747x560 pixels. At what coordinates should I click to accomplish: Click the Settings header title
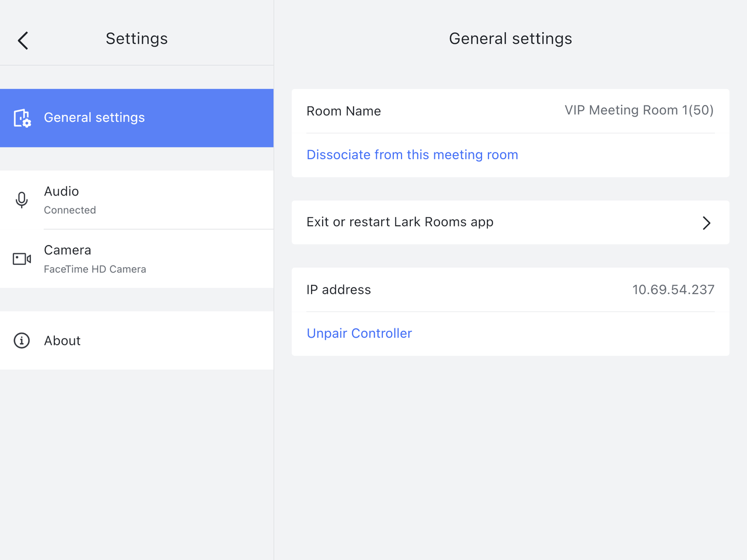137,38
